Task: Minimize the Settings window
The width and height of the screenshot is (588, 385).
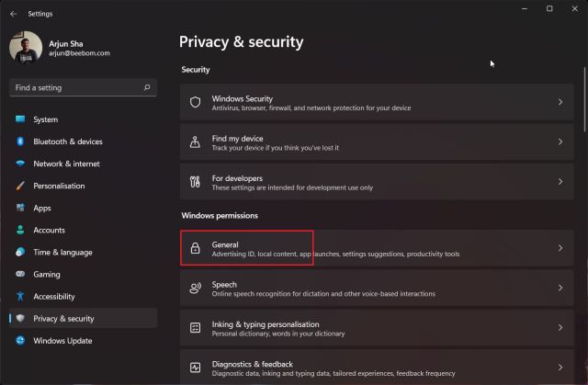Action: coord(525,8)
